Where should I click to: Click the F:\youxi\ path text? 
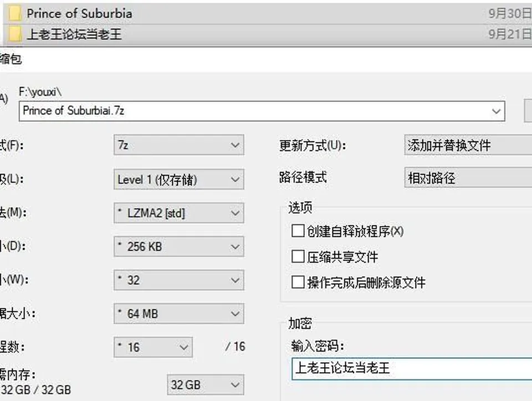[40, 92]
